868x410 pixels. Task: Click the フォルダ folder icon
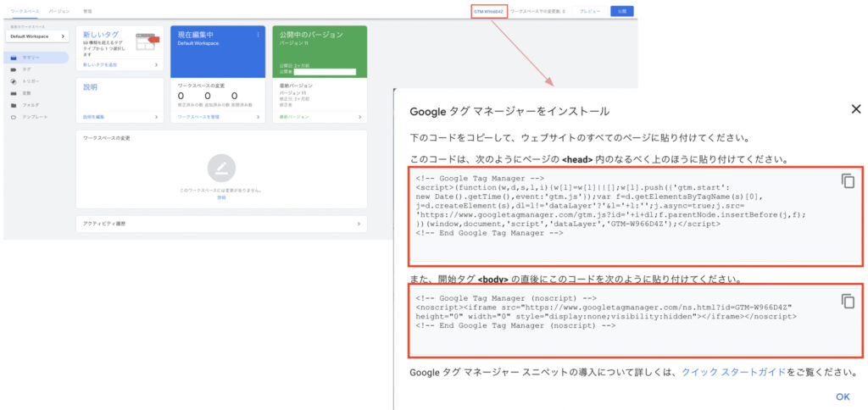[14, 105]
